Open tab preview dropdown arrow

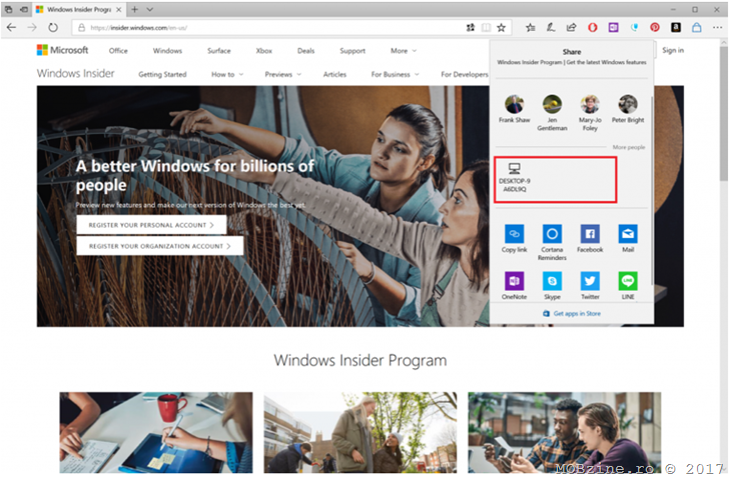tap(150, 9)
